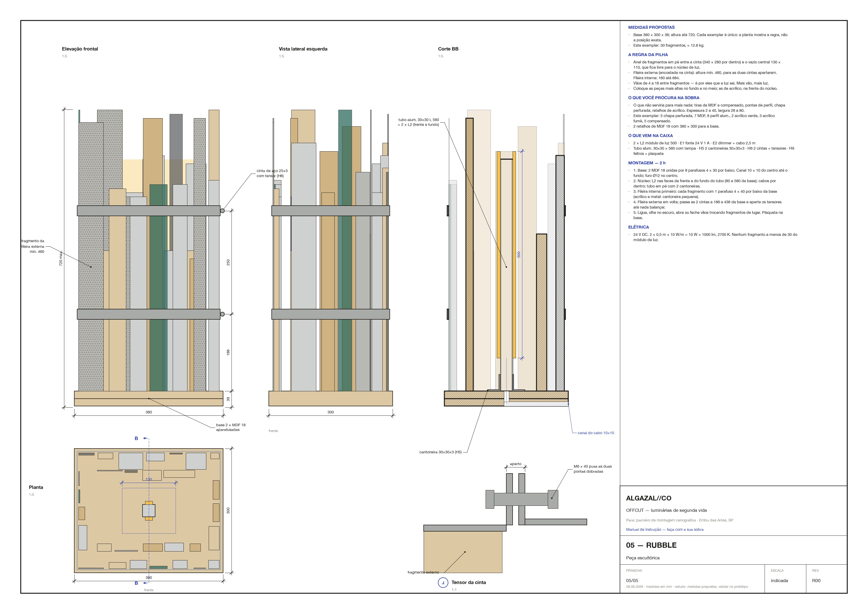Screen dimensions: 868x614
Task: Click the 'PRANCHA' field label
Action: (x=634, y=570)
